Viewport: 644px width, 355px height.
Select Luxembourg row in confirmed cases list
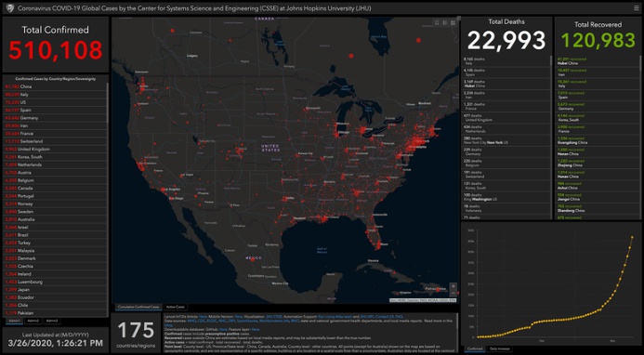(55, 282)
